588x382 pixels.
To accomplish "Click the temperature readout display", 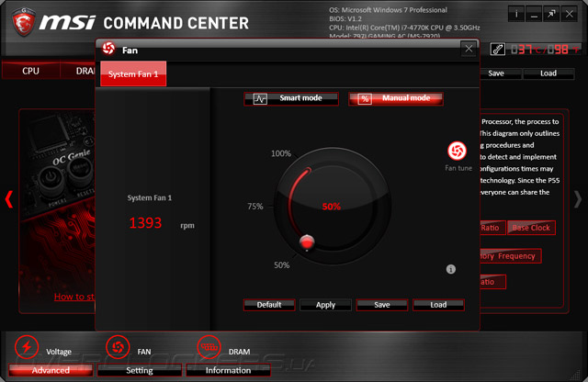I will click(544, 50).
